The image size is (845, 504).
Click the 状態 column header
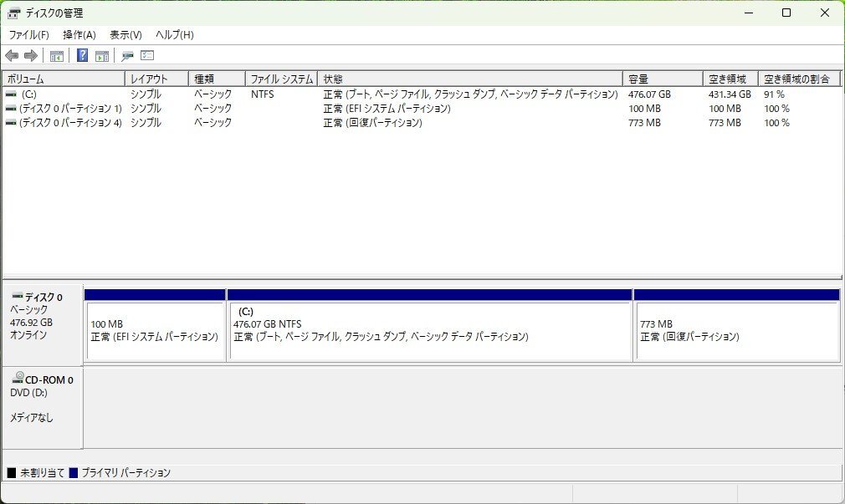click(332, 77)
